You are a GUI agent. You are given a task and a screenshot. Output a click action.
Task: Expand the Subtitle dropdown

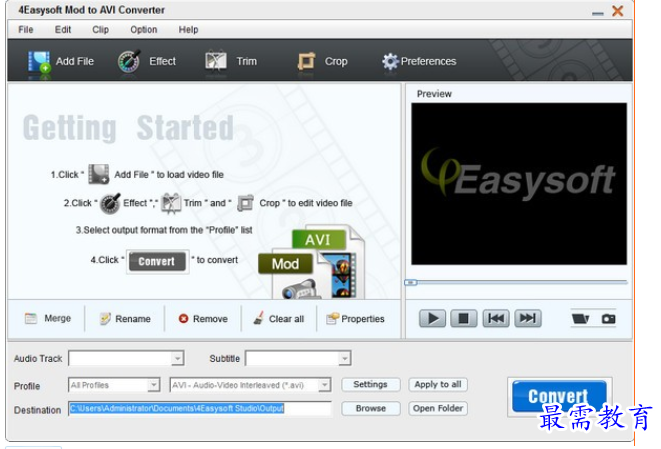click(345, 358)
